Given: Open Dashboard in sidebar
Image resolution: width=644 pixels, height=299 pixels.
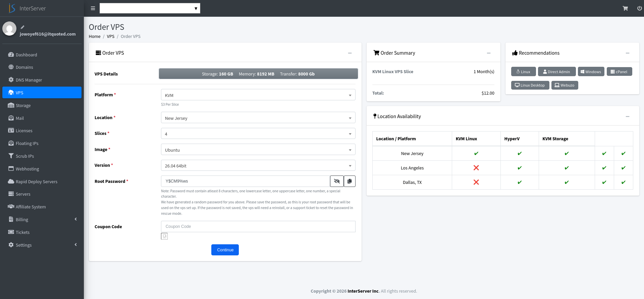Looking at the screenshot, I should 42,55.
